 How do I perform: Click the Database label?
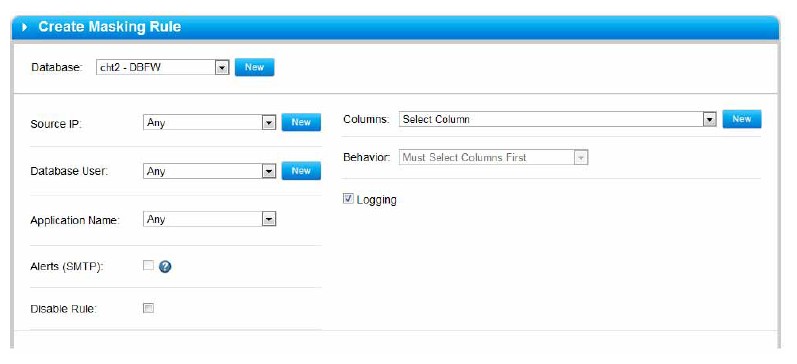tap(56, 67)
